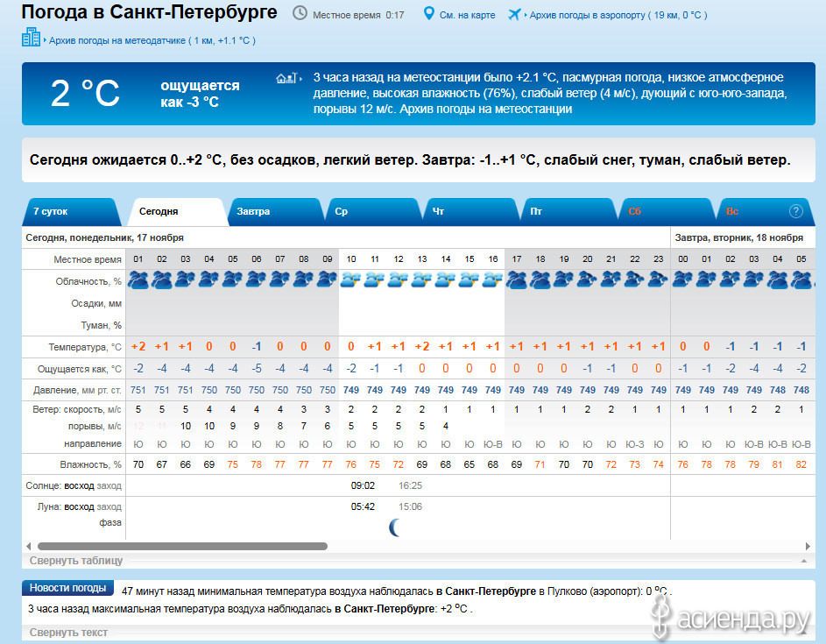The width and height of the screenshot is (826, 644).
Task: Toggle sun 'заход' option in Солнце row
Action: 109,485
